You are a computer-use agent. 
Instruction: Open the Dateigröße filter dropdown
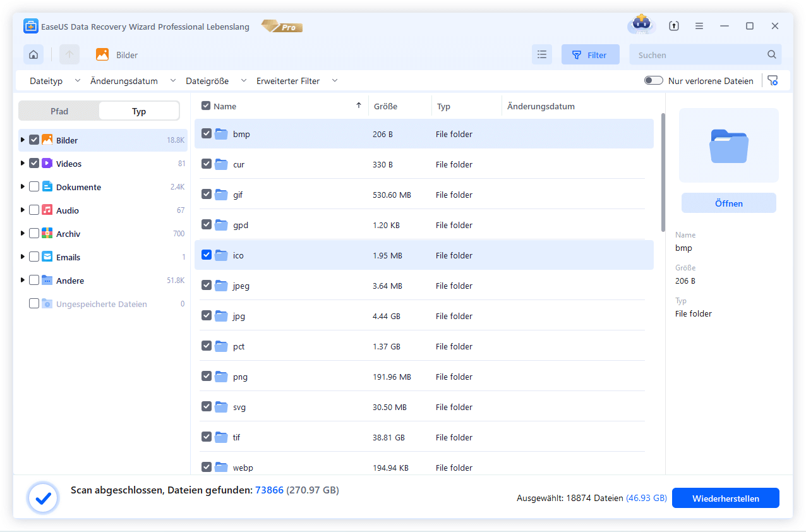coord(216,81)
